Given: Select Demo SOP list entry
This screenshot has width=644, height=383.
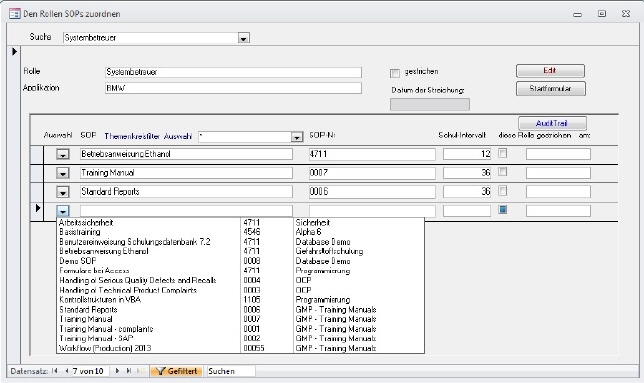Looking at the screenshot, I should pyautogui.click(x=240, y=261).
